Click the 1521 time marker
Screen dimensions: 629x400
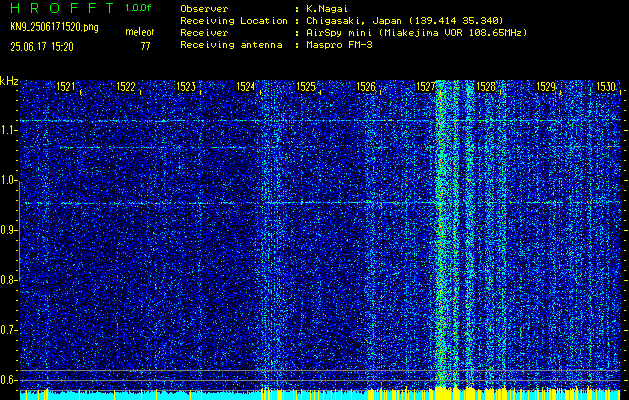65,87
